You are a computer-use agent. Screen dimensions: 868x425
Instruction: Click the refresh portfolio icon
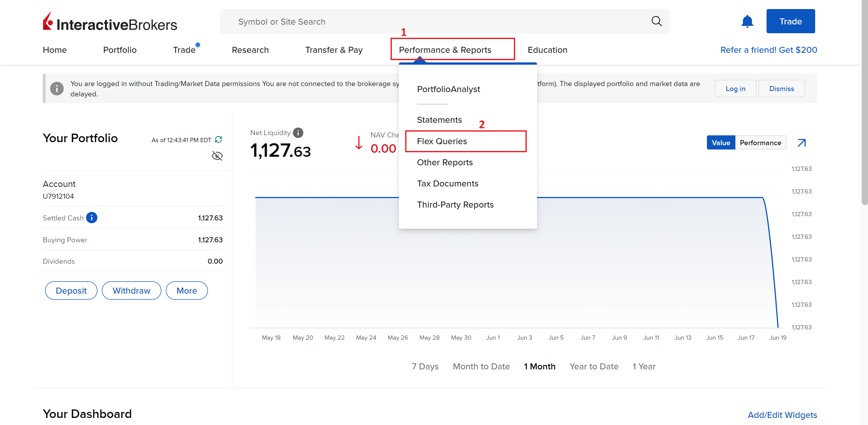[218, 140]
